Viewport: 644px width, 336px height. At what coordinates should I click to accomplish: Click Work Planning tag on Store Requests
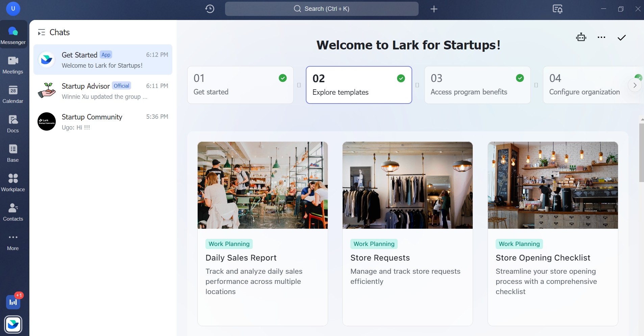pos(374,244)
